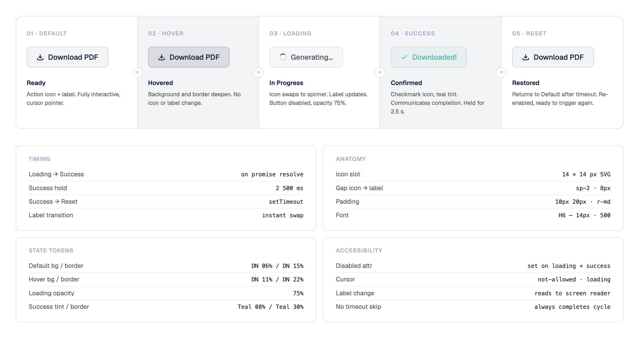This screenshot has width=644, height=337.
Task: Click the "ANATOMY" section title
Action: pos(351,159)
